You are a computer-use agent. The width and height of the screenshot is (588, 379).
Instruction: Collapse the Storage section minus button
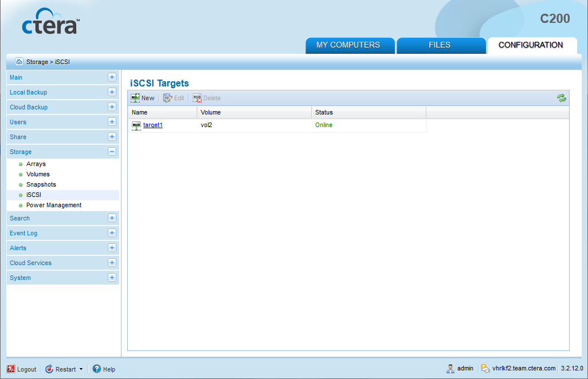point(112,152)
